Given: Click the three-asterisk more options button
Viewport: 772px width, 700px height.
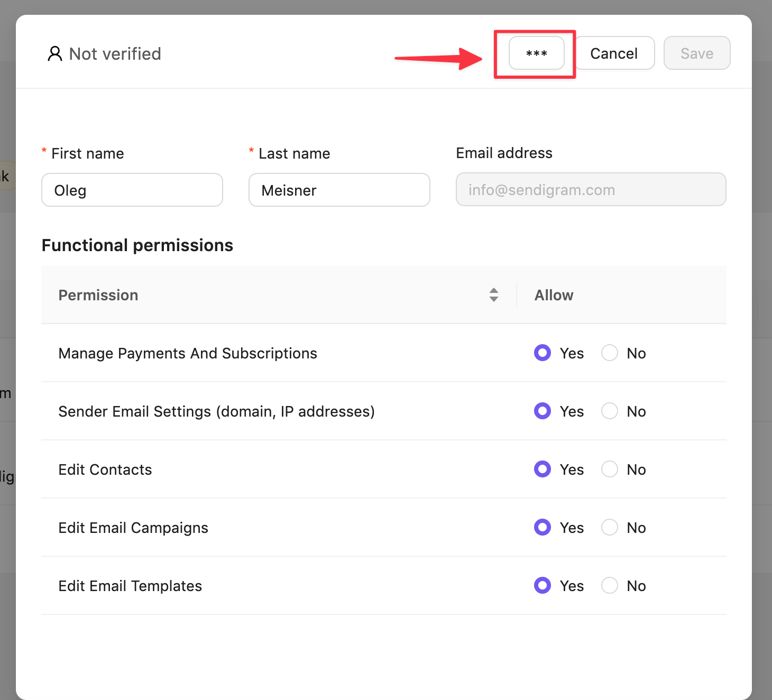Looking at the screenshot, I should pos(536,53).
